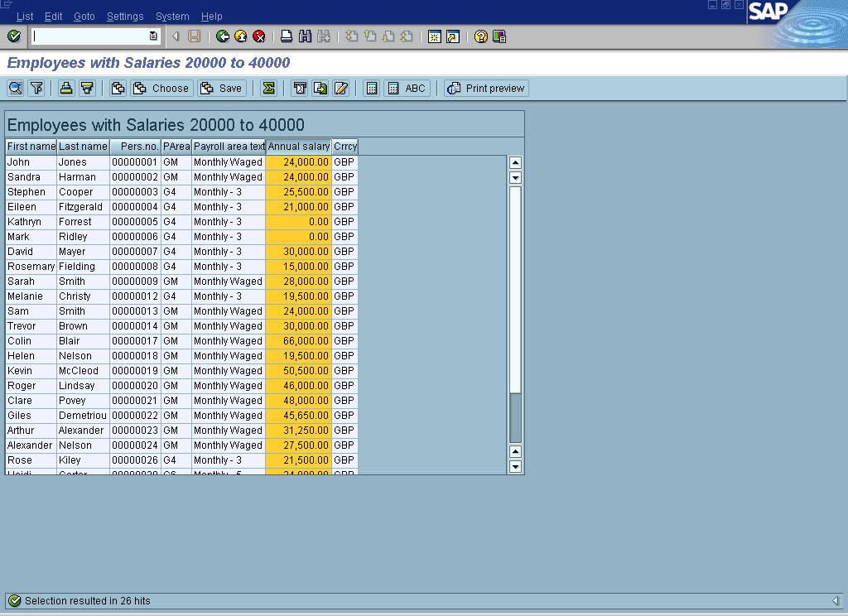Click the first name Rosemary cell
The image size is (848, 616).
click(31, 267)
